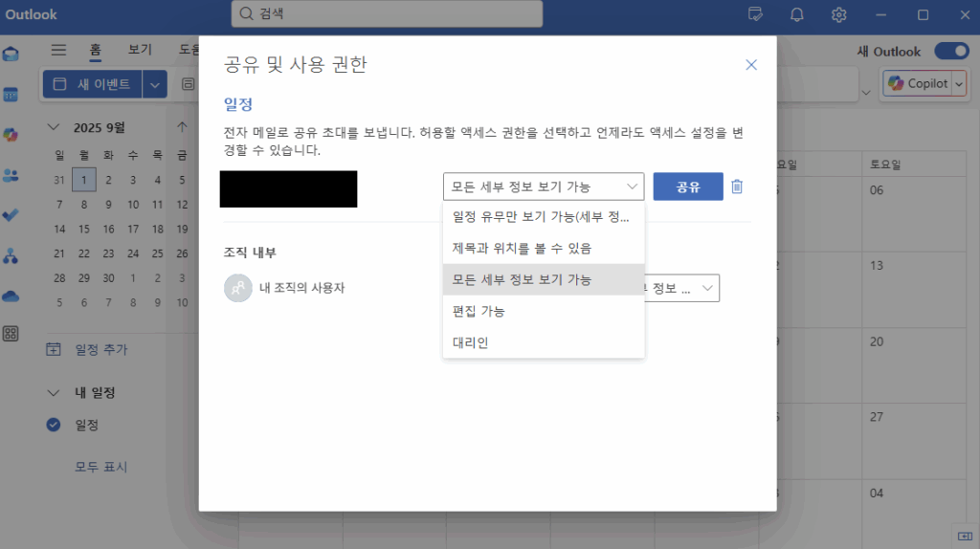Toggle the 새 Outlook switch
The height and width of the screenshot is (549, 980).
coord(951,52)
